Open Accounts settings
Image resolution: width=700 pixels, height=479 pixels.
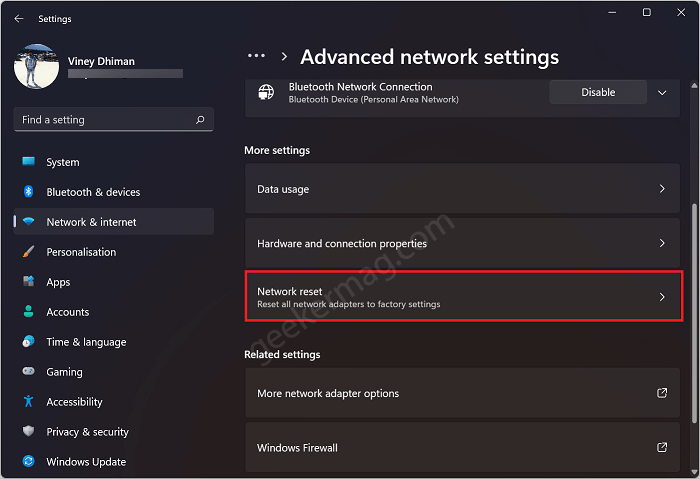point(113,312)
